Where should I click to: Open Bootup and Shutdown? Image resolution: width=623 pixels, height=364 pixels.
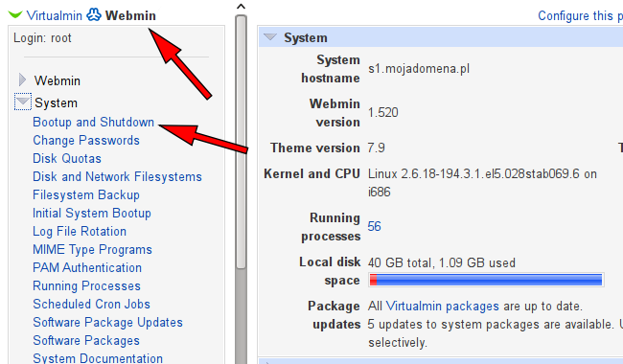(93, 122)
